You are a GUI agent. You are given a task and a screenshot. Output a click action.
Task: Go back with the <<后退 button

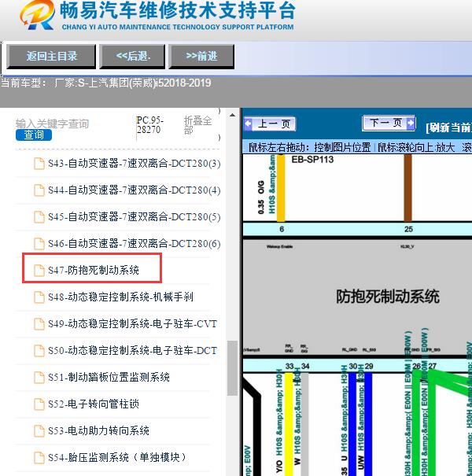pos(132,56)
